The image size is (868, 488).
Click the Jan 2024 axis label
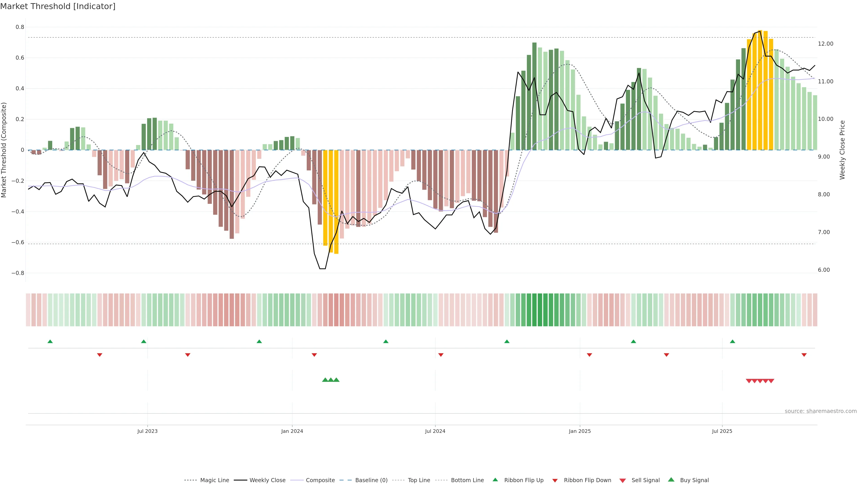292,431
